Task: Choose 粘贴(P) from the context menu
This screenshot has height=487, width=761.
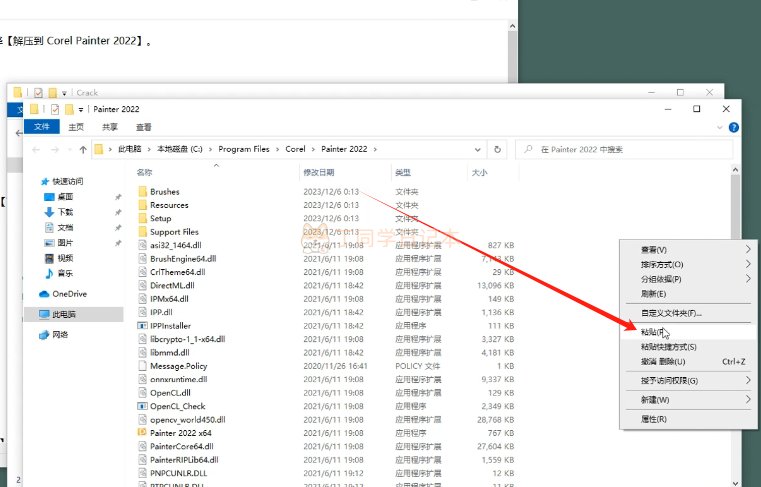Action: pyautogui.click(x=654, y=331)
